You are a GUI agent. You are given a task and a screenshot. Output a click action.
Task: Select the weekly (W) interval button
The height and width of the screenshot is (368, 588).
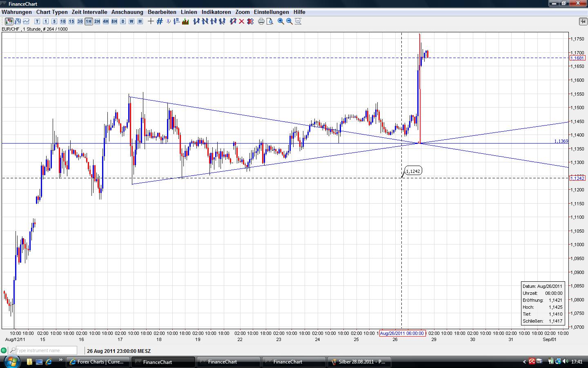131,21
